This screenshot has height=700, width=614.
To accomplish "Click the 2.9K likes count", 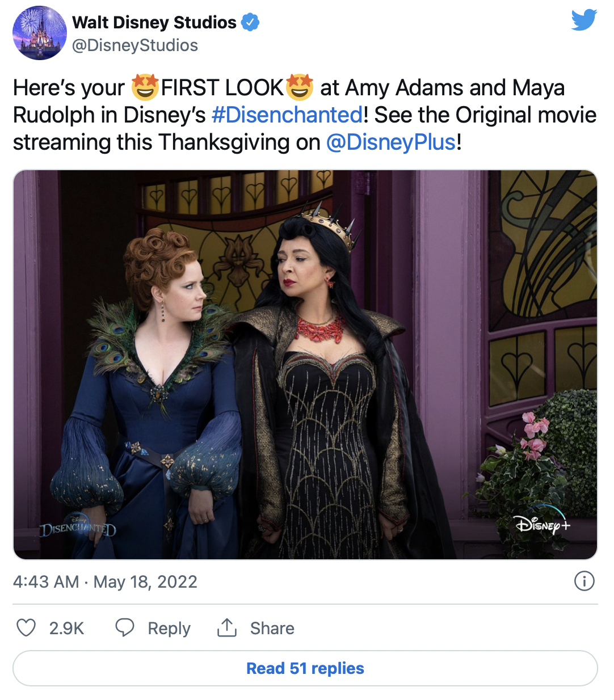I will [x=66, y=629].
